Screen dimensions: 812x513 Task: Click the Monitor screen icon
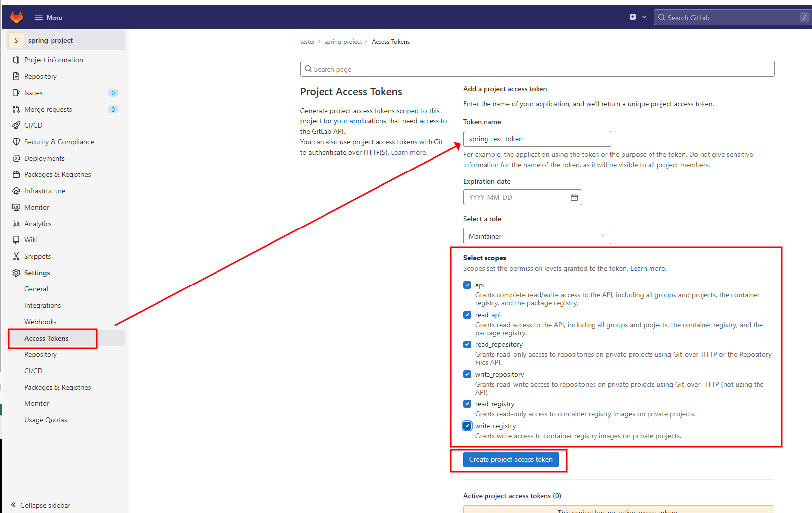point(16,207)
